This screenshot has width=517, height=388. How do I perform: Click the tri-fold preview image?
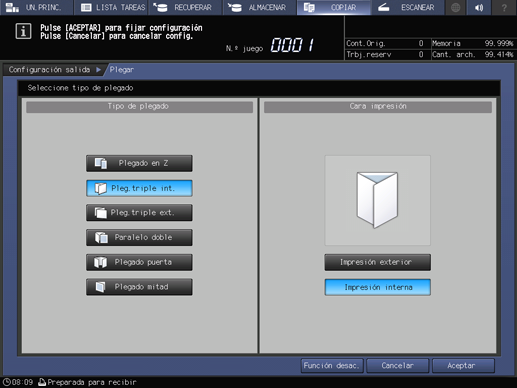tap(378, 200)
